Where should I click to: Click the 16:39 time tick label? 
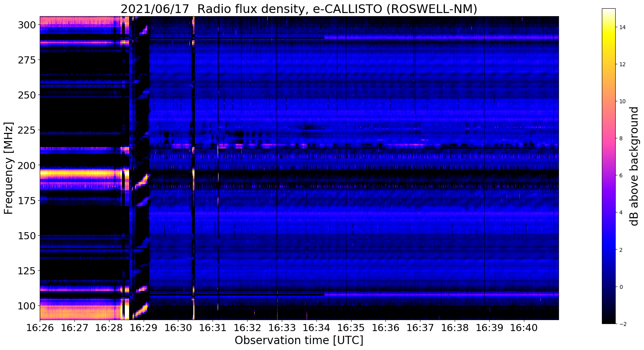click(x=489, y=328)
